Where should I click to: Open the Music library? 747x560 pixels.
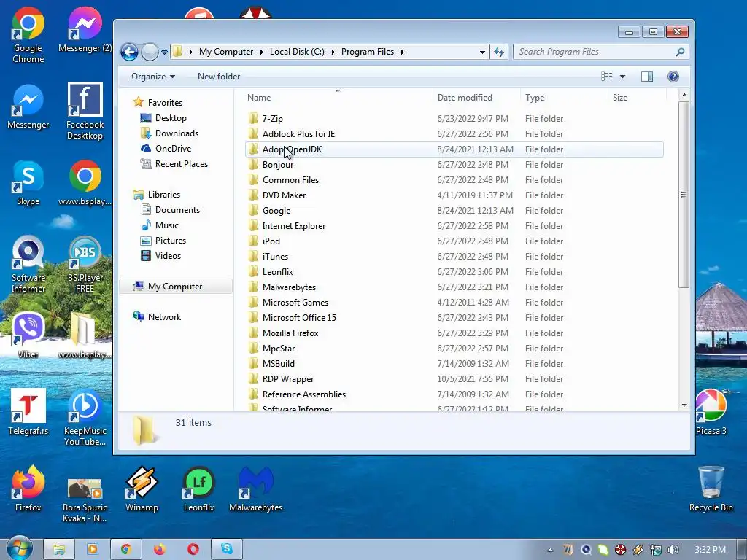pos(167,225)
